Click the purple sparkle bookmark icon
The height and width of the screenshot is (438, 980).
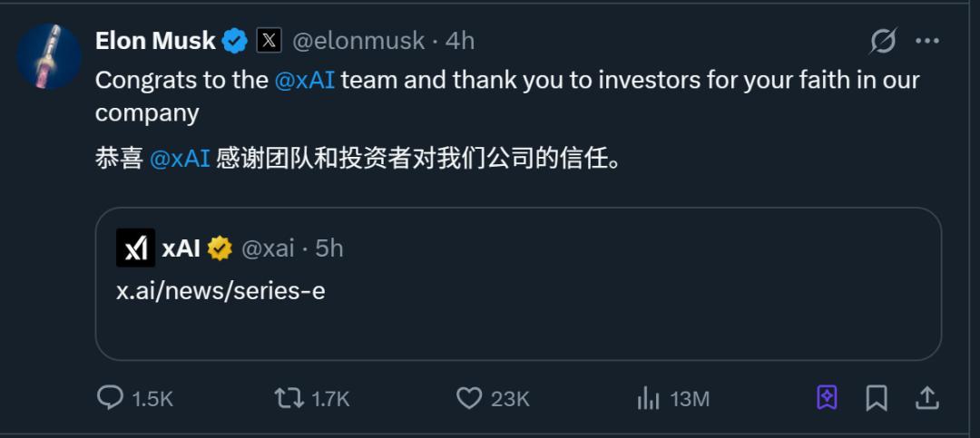click(x=827, y=397)
